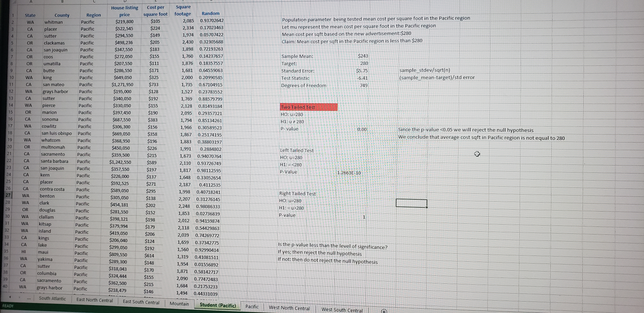Open the East South Central sheet tab

(141, 302)
